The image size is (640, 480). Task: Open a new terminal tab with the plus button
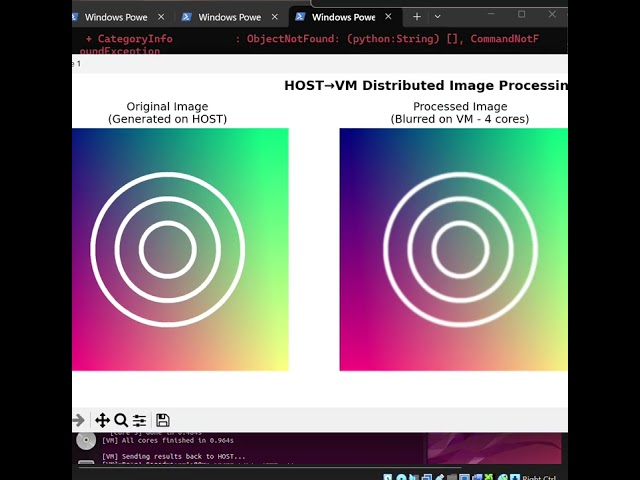(x=417, y=17)
